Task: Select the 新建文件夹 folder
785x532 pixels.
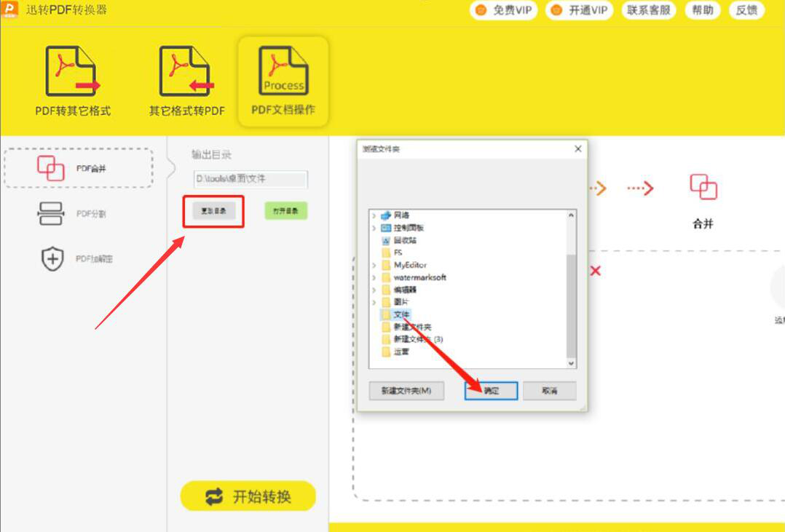Action: (x=412, y=327)
